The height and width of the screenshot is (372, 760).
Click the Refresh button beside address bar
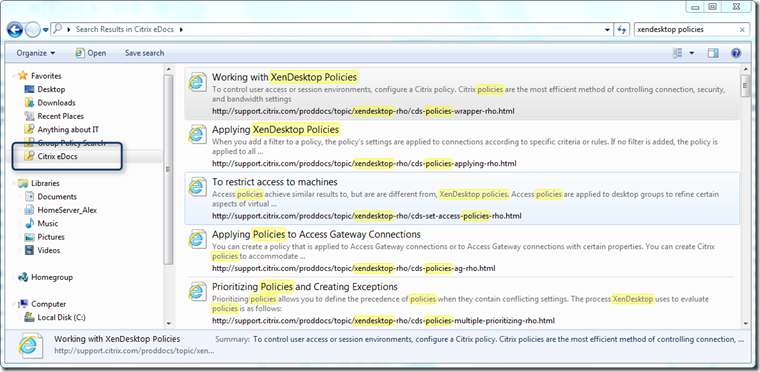pyautogui.click(x=622, y=30)
